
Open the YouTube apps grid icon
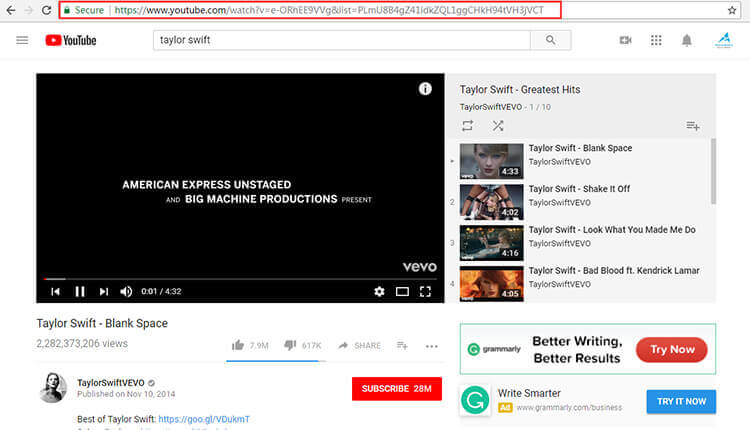pos(656,40)
